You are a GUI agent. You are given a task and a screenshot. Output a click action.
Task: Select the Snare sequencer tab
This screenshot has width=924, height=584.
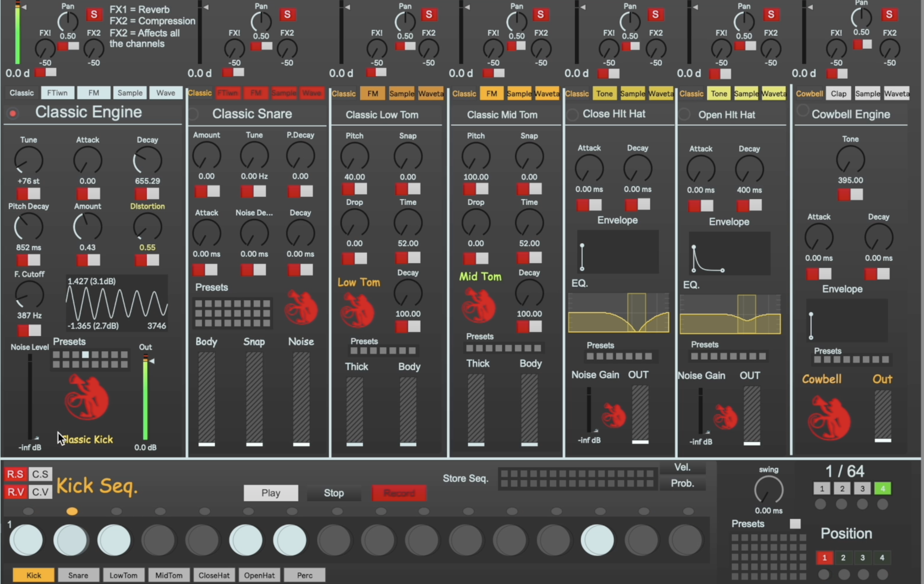[x=78, y=575]
